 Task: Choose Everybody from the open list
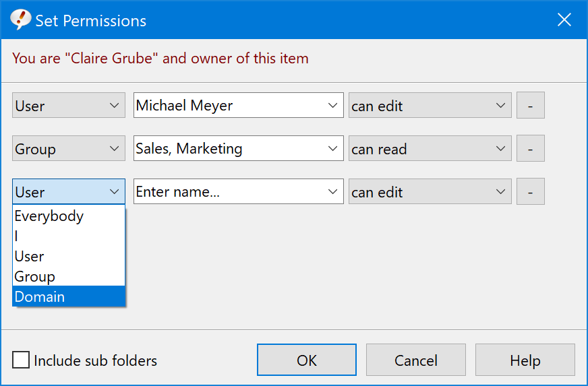click(x=69, y=216)
